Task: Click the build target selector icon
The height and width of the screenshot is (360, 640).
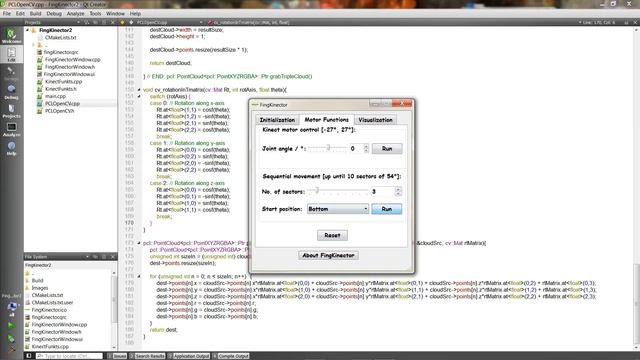Action: pyautogui.click(x=11, y=306)
